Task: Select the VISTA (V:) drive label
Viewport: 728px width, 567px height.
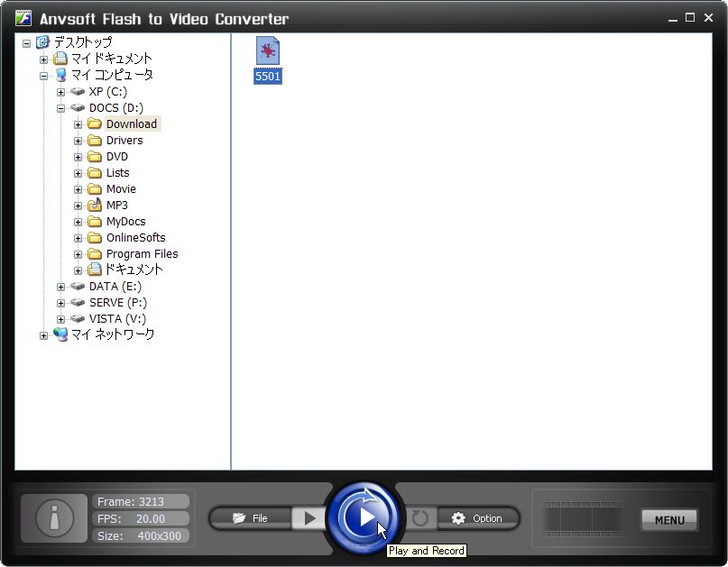Action: [x=117, y=319]
